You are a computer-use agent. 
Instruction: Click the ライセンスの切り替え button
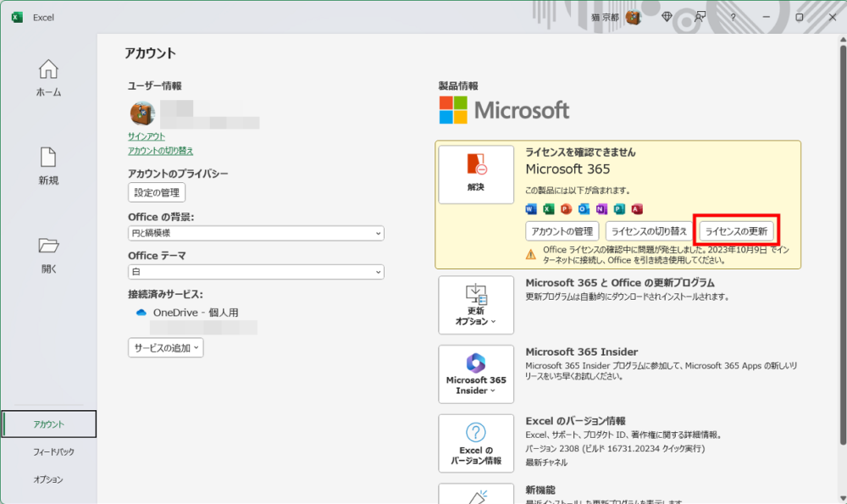[x=649, y=231]
